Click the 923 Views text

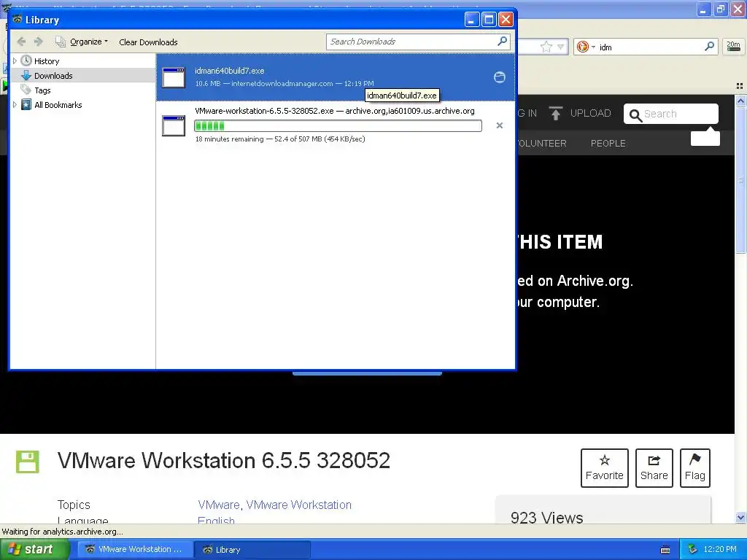547,518
